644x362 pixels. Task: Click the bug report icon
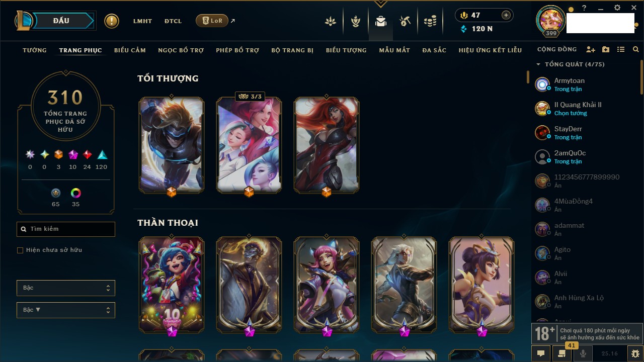coord(635,353)
